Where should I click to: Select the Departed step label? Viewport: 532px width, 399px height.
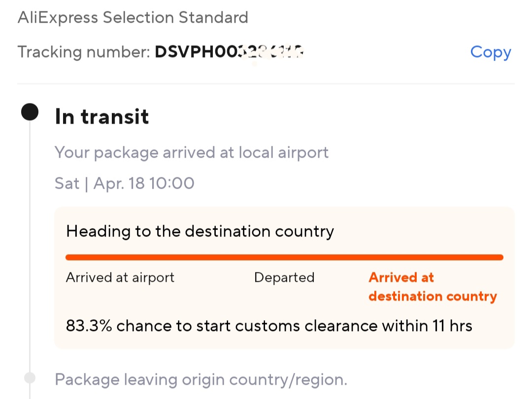pos(284,277)
